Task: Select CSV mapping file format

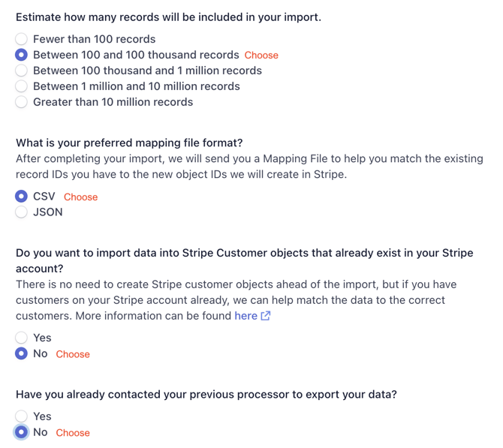Action: tap(21, 197)
